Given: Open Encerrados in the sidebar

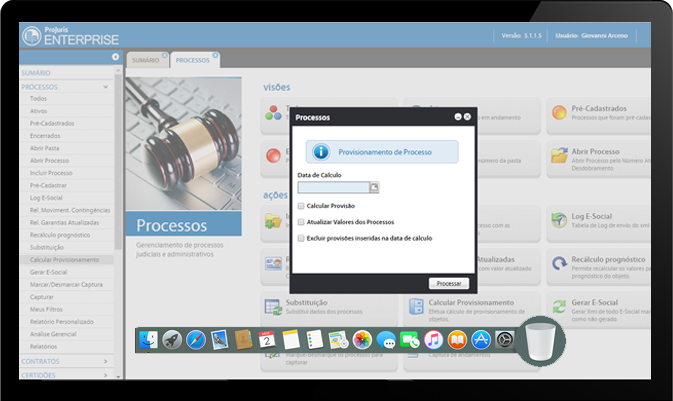Looking at the screenshot, I should 45,136.
